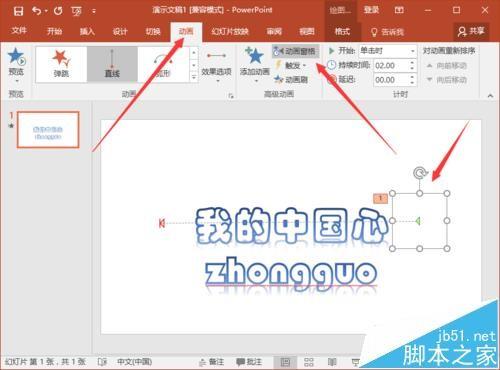Open the 文件 tab
Viewport: 500px width, 370px height.
(x=19, y=31)
